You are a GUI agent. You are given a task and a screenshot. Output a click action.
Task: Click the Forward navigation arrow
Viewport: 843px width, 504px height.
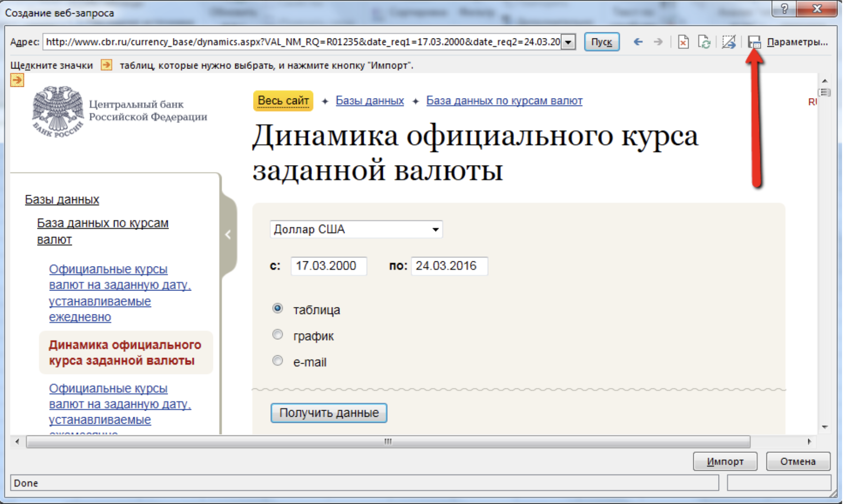coord(658,42)
